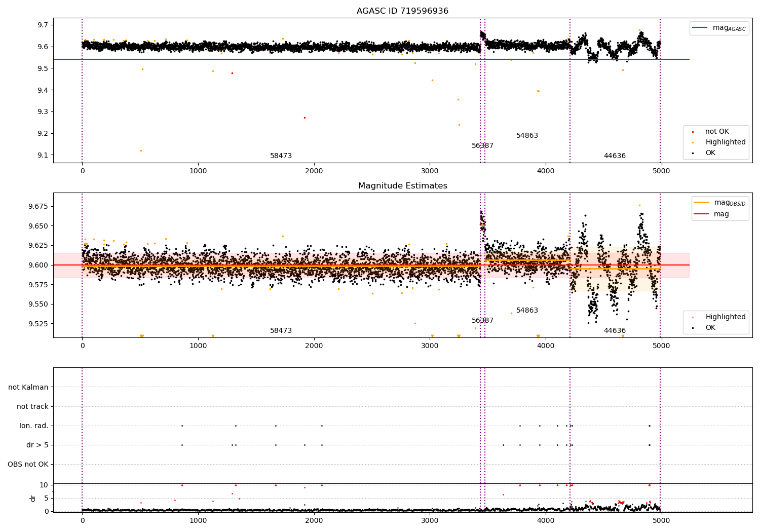Click the 9.675 y-axis tick label
Viewport: 760px width, 532px height.
(39, 207)
